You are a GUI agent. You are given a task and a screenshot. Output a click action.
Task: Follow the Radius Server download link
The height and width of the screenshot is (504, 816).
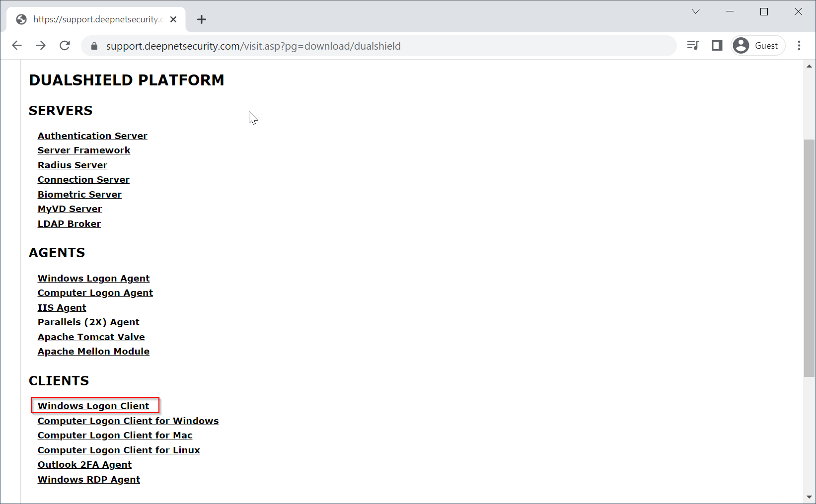click(73, 165)
